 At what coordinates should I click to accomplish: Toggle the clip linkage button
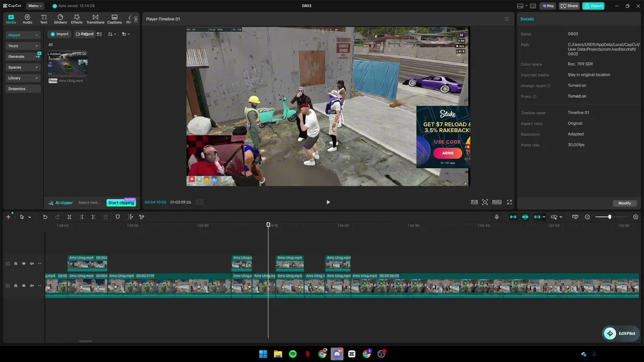click(x=537, y=217)
